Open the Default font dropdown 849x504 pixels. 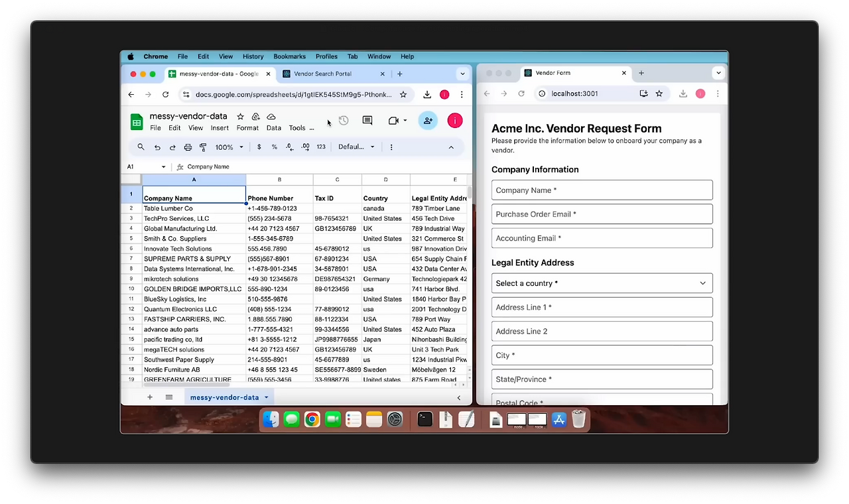(357, 147)
